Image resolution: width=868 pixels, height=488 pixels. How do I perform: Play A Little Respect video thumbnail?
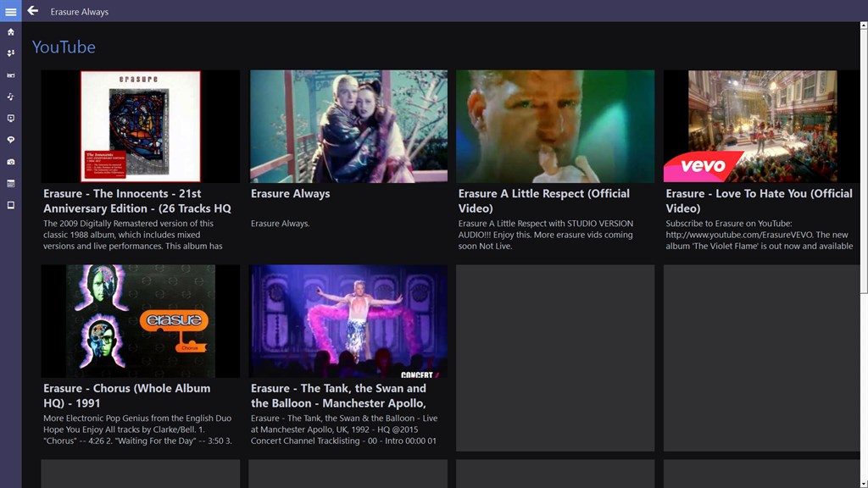[555, 126]
